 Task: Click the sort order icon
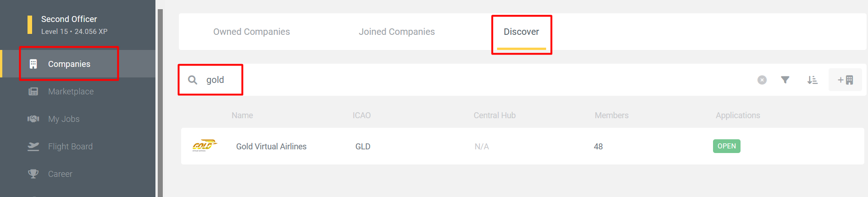(812, 80)
